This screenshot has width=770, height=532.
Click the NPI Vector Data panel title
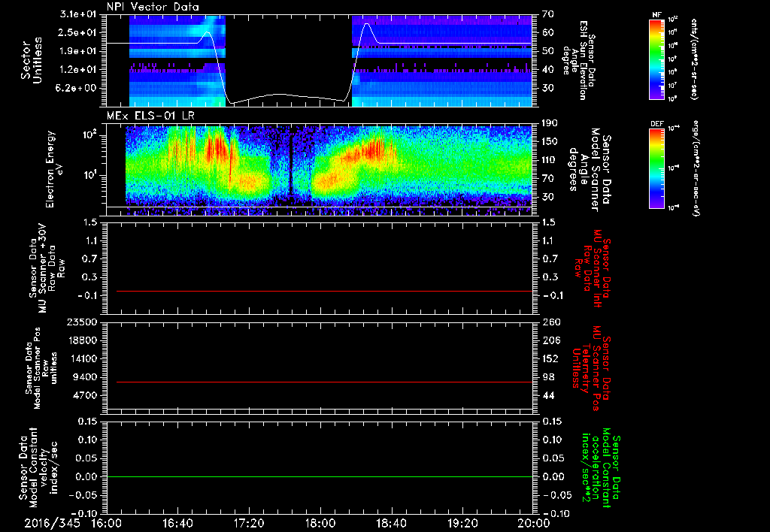[x=153, y=7]
